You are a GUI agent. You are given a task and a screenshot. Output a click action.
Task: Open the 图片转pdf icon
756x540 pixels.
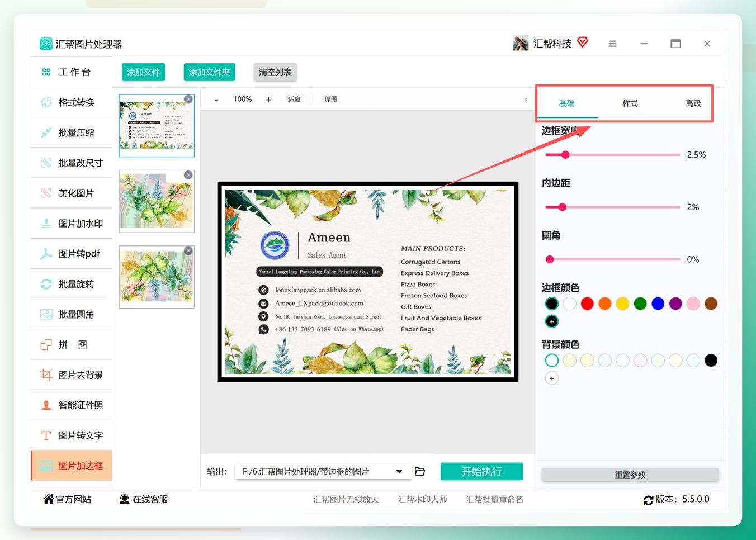click(x=46, y=254)
